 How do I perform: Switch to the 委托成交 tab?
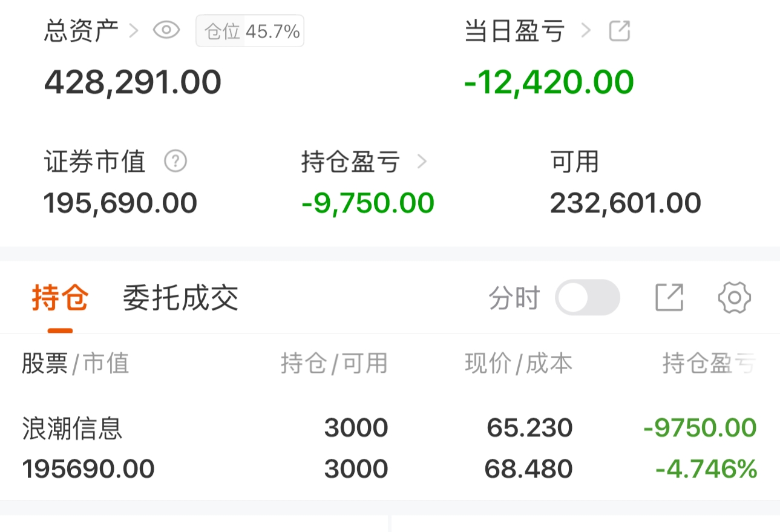[x=180, y=298]
